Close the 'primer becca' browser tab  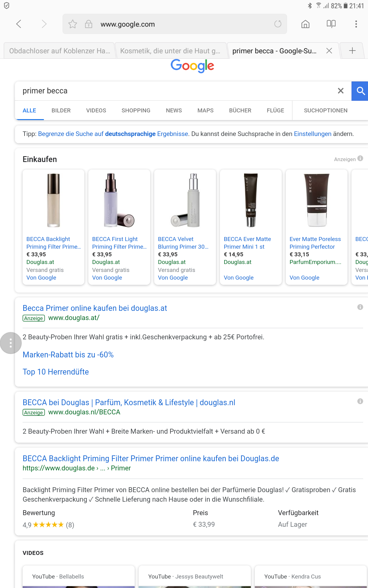click(329, 51)
